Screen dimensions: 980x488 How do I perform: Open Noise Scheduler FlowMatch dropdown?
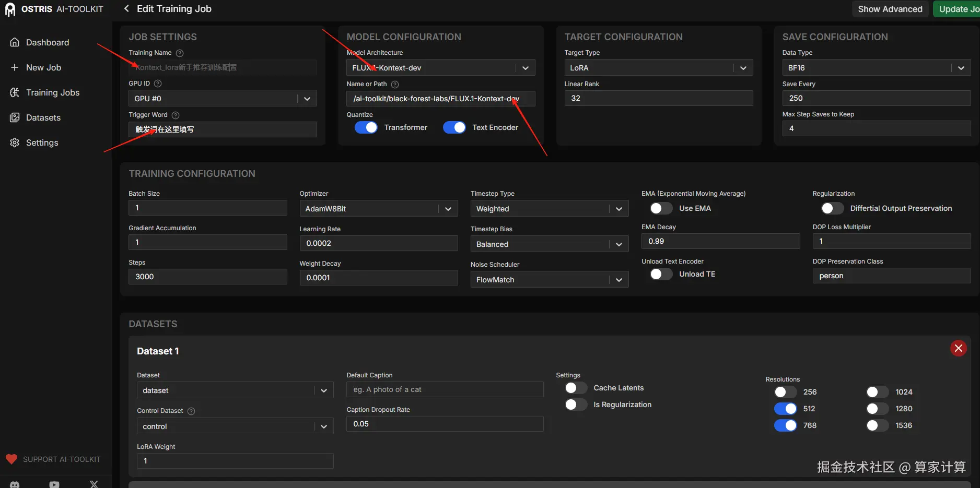tap(549, 280)
